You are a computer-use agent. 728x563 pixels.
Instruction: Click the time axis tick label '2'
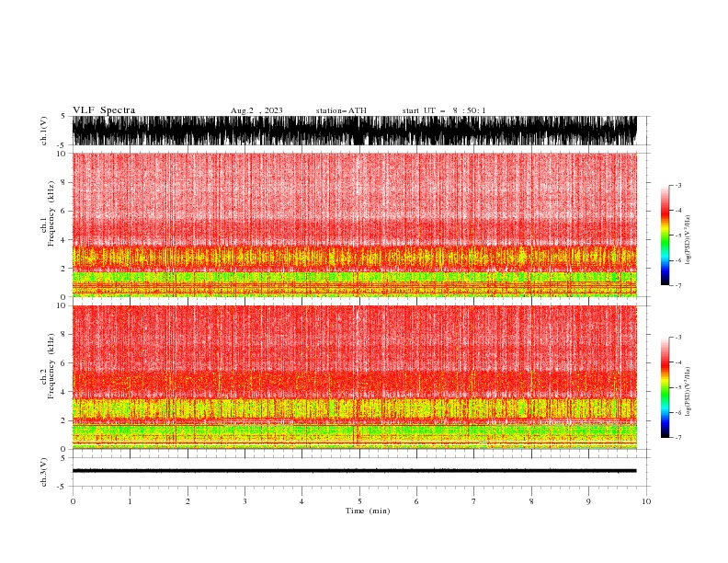[188, 501]
